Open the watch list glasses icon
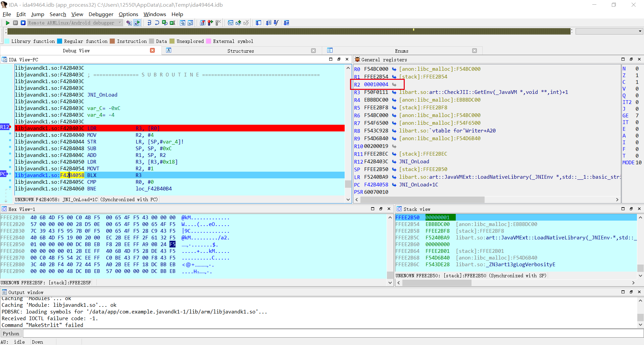This screenshot has height=345, width=644. (x=231, y=23)
